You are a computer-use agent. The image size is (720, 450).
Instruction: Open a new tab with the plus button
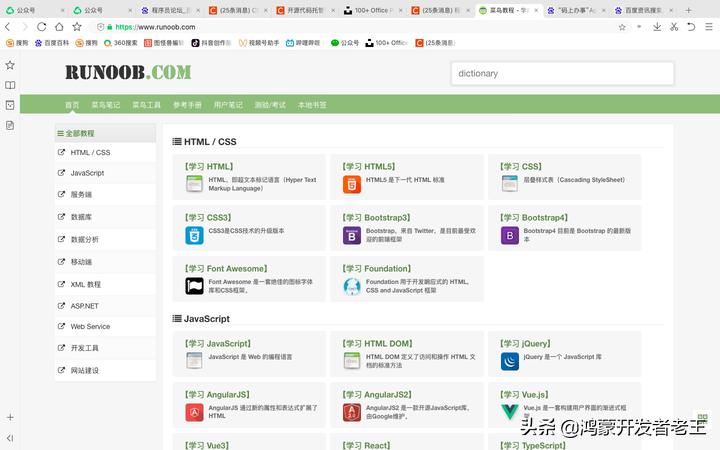pyautogui.click(x=688, y=10)
